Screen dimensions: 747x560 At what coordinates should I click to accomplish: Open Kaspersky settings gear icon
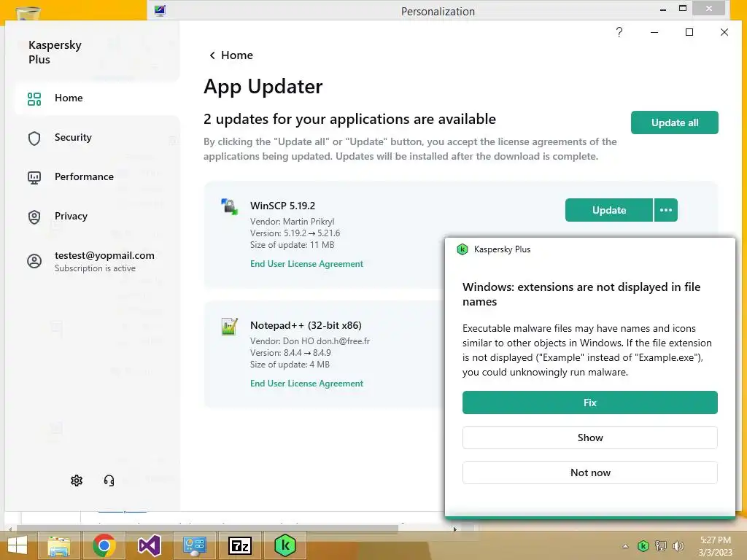(x=77, y=481)
